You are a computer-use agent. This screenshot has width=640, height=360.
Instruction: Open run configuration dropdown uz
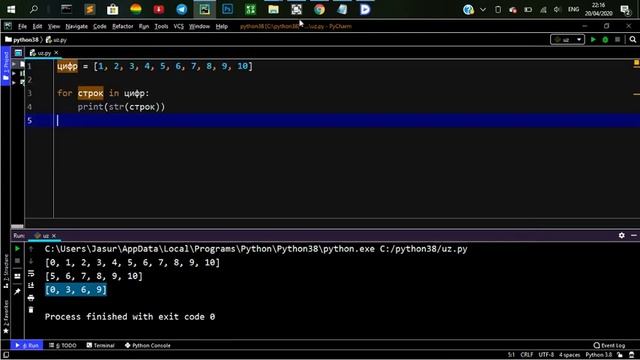tap(567, 40)
